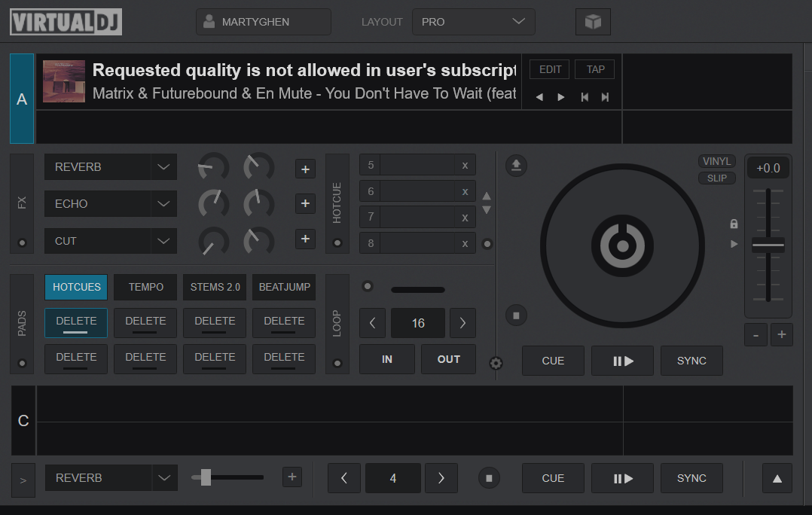
Task: Click the pitch fader handle
Action: (x=768, y=245)
